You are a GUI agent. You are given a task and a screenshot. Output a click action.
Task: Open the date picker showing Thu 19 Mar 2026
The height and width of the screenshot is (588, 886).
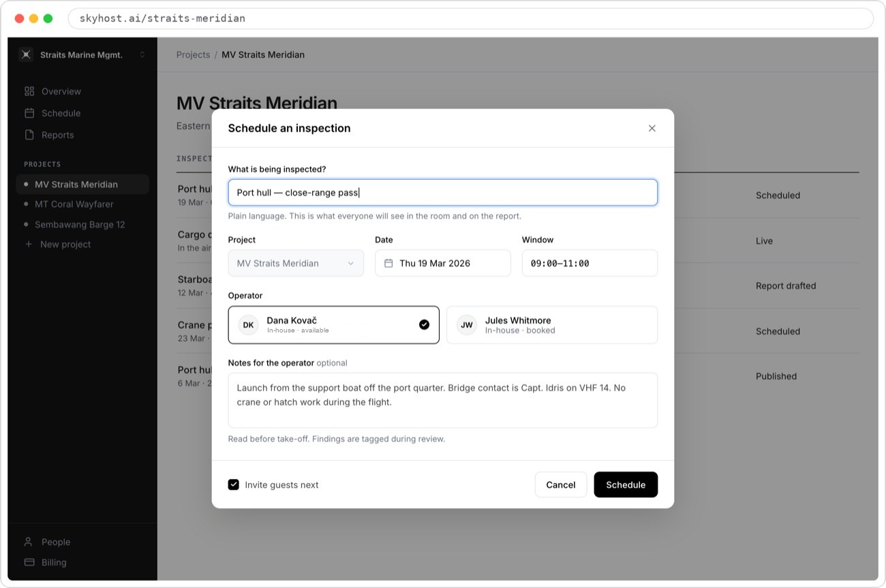click(443, 263)
